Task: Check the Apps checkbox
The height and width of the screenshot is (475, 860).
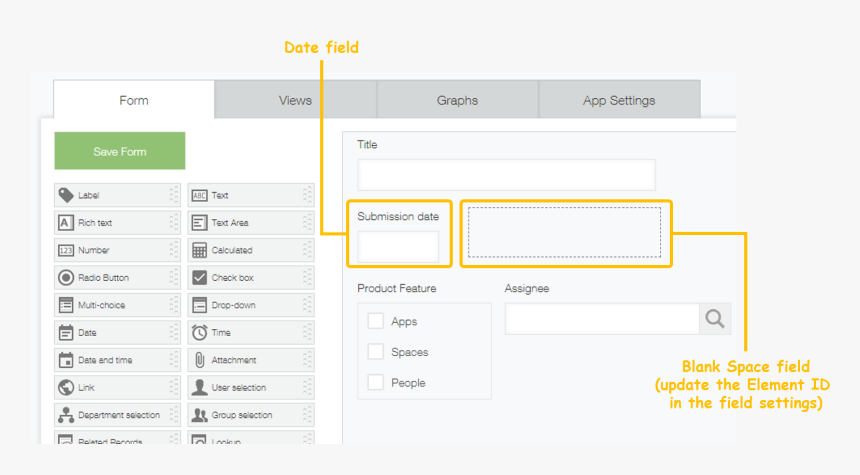Action: click(376, 321)
